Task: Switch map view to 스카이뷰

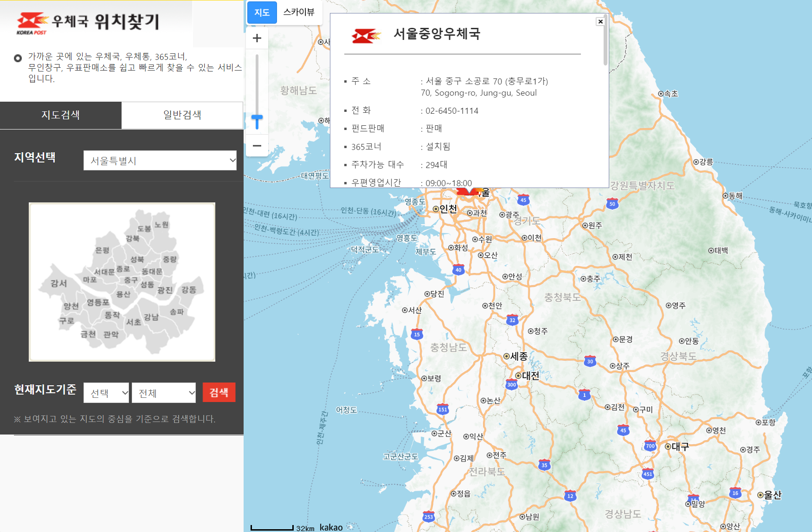Action: (299, 13)
